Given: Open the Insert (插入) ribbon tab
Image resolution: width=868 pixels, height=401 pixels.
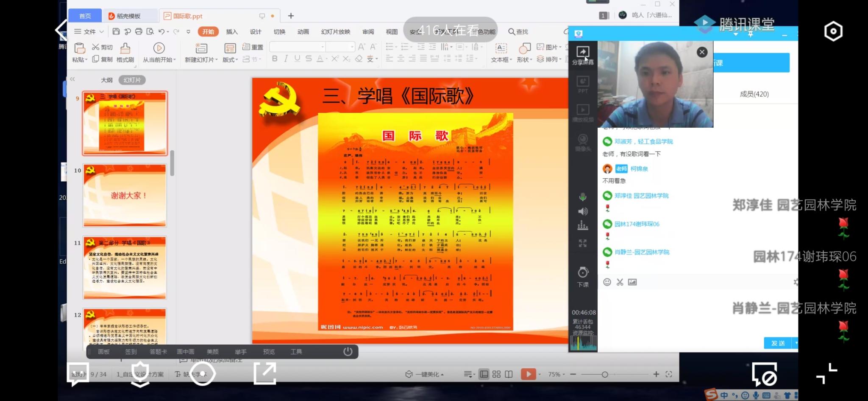Looking at the screenshot, I should pos(232,32).
